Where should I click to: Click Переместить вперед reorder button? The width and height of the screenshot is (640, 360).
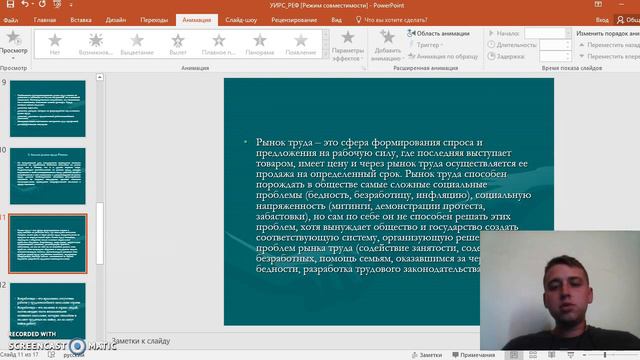point(609,56)
